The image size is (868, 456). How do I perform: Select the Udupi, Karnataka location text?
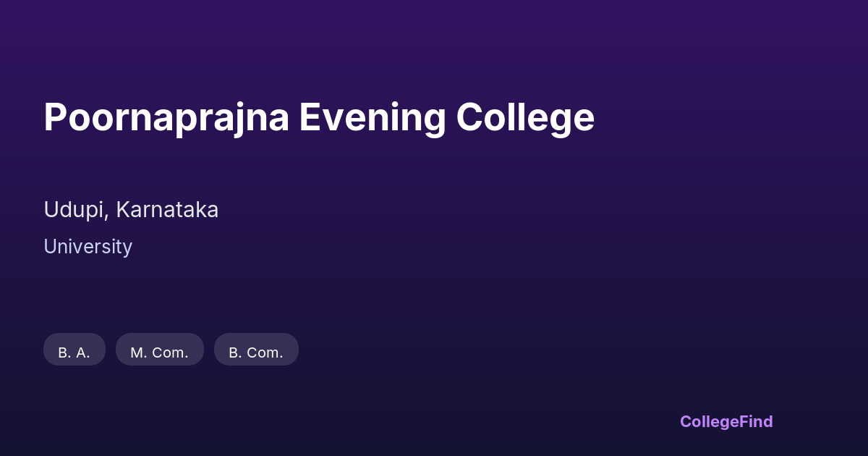coord(131,210)
